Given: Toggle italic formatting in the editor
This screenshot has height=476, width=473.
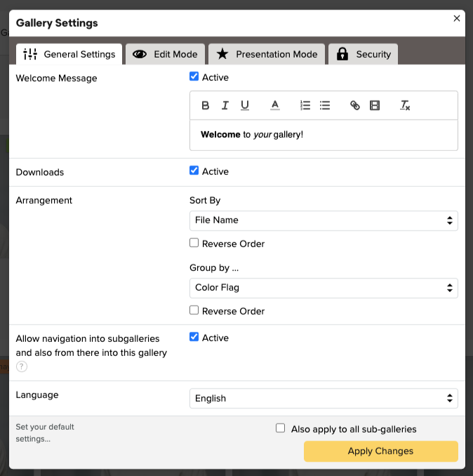Looking at the screenshot, I should (225, 105).
